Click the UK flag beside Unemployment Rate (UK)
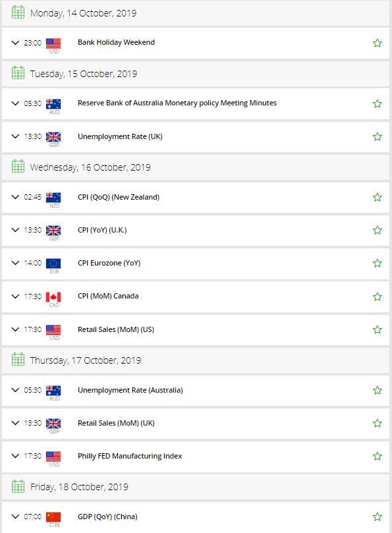 click(53, 136)
